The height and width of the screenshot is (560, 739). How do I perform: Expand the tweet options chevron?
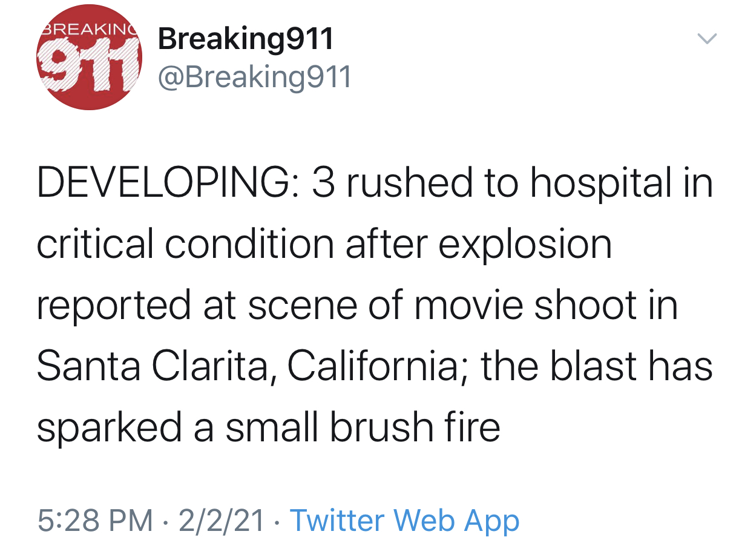click(x=707, y=39)
